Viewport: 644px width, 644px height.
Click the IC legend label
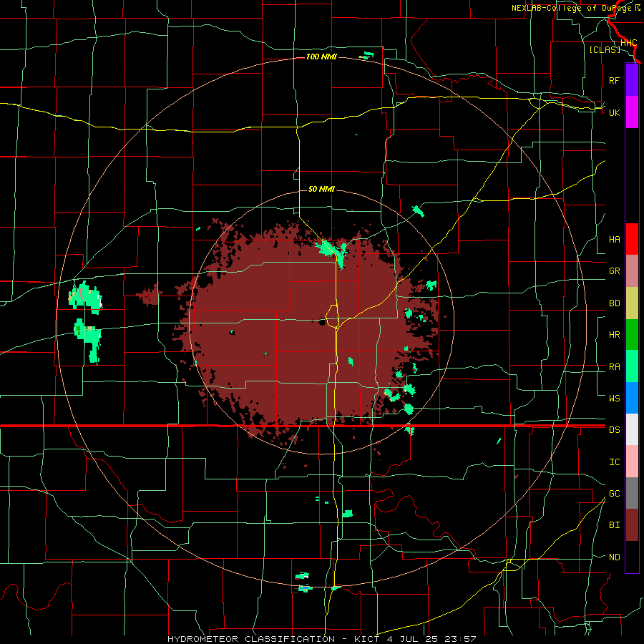[614, 462]
